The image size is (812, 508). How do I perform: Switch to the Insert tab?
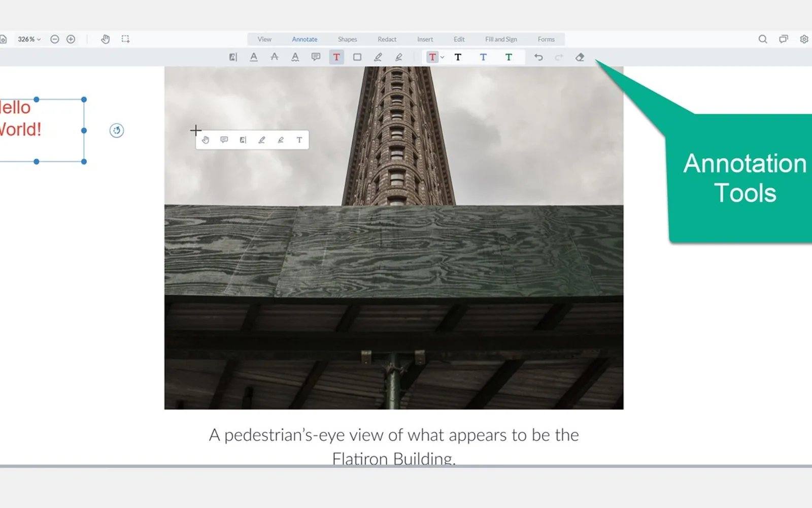pyautogui.click(x=425, y=39)
